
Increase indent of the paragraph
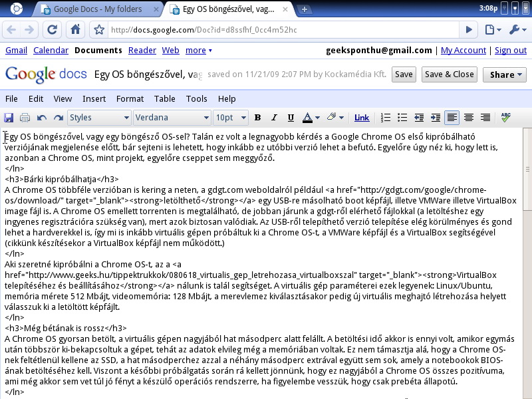point(436,118)
